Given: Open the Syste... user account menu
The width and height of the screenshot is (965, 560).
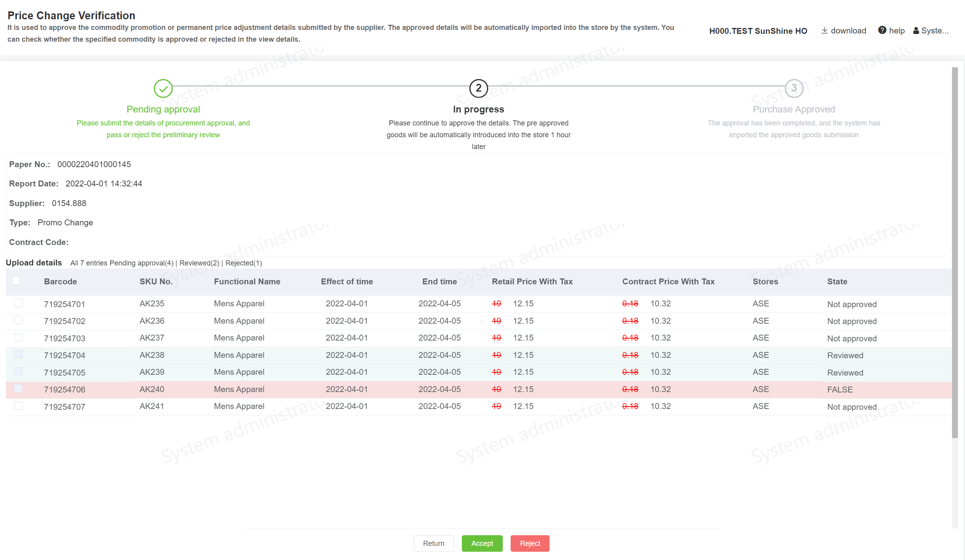Looking at the screenshot, I should (935, 31).
